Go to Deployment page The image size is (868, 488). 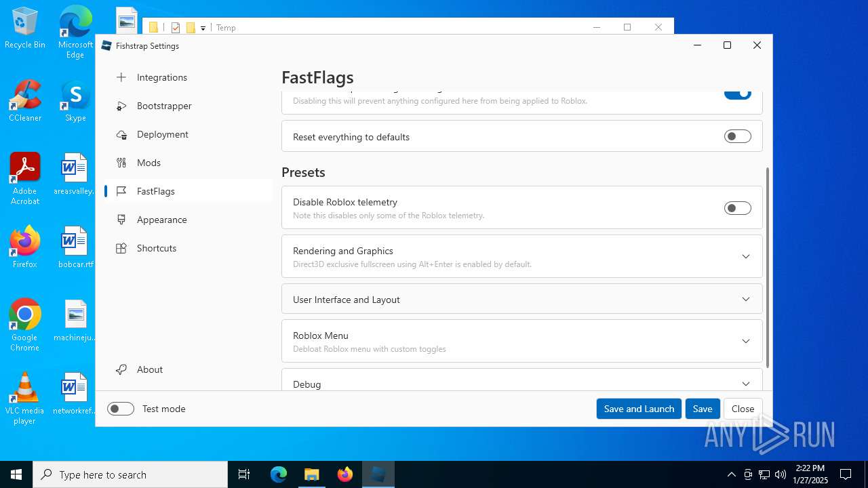click(x=188, y=134)
